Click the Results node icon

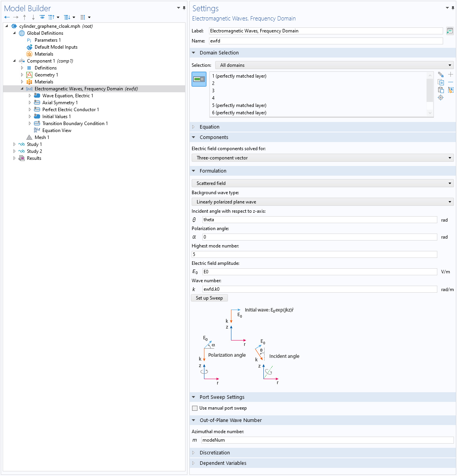[x=22, y=158]
